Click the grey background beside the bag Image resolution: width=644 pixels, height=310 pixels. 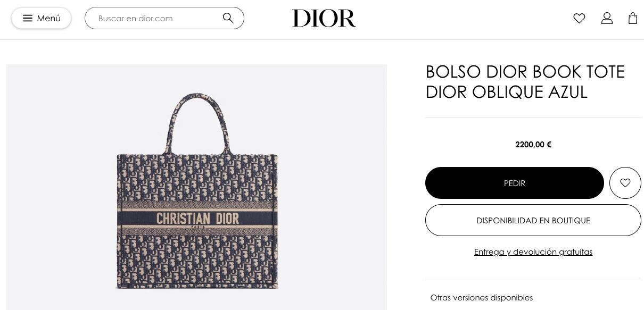click(61, 186)
